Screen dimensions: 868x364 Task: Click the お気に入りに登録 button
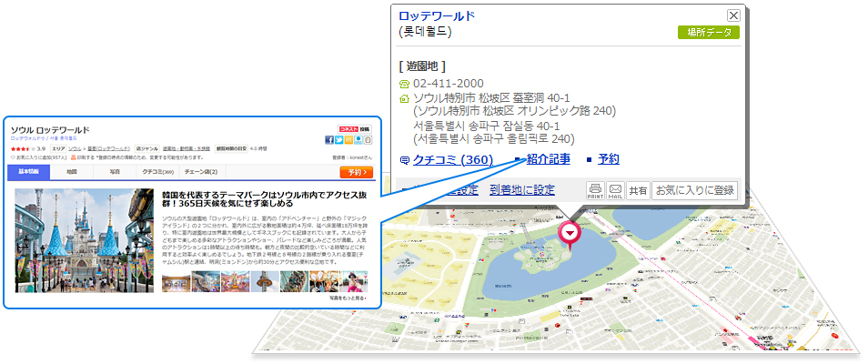click(695, 190)
